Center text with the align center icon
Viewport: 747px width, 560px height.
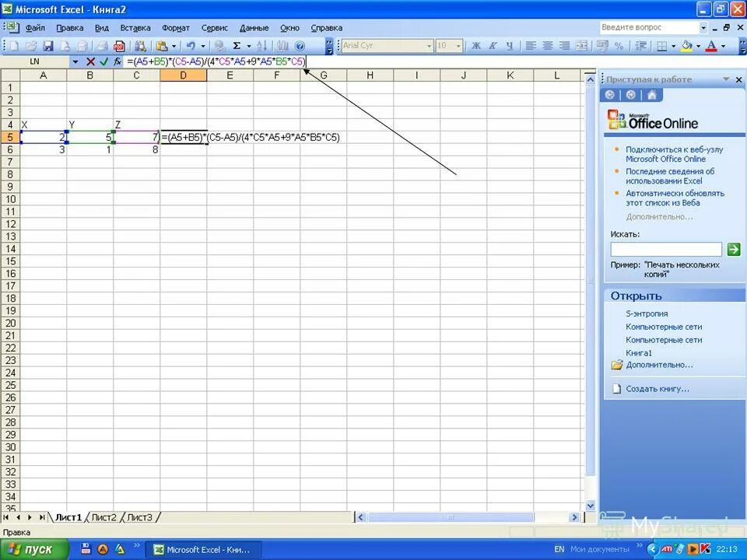[548, 46]
